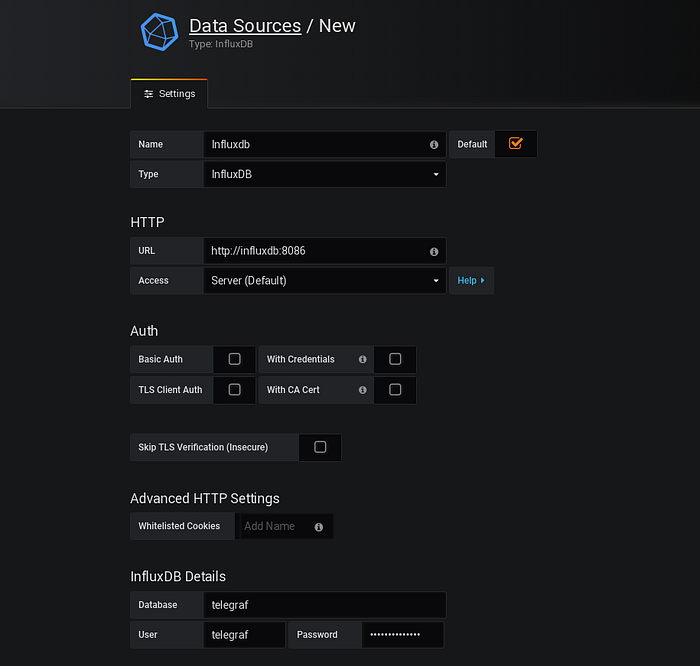The height and width of the screenshot is (666, 700).
Task: Click the Whitelisted Cookies Add Name field
Action: coord(286,526)
